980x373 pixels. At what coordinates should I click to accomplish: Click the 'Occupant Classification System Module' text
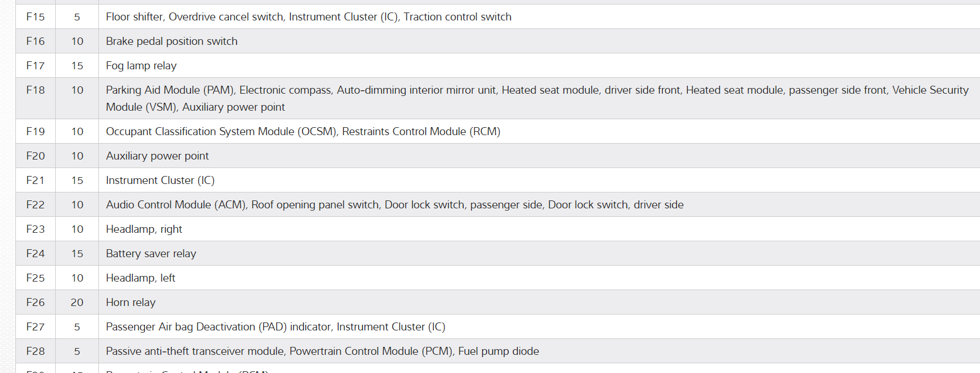pyautogui.click(x=221, y=132)
